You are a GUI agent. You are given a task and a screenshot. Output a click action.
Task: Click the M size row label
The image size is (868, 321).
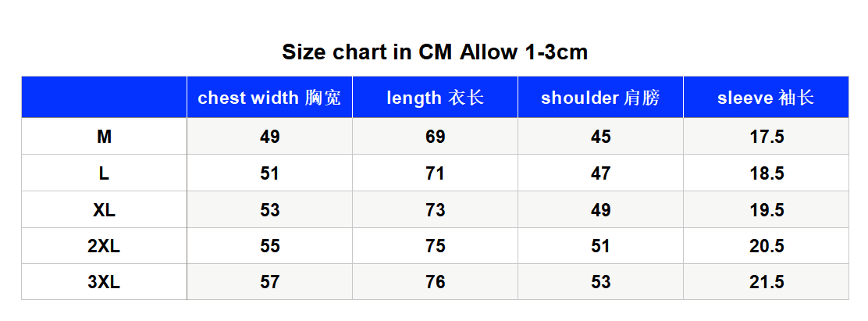tap(104, 137)
